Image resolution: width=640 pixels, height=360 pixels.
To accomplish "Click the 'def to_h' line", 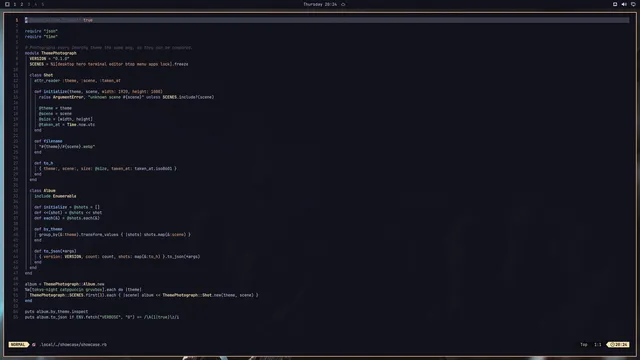I will 44,163.
